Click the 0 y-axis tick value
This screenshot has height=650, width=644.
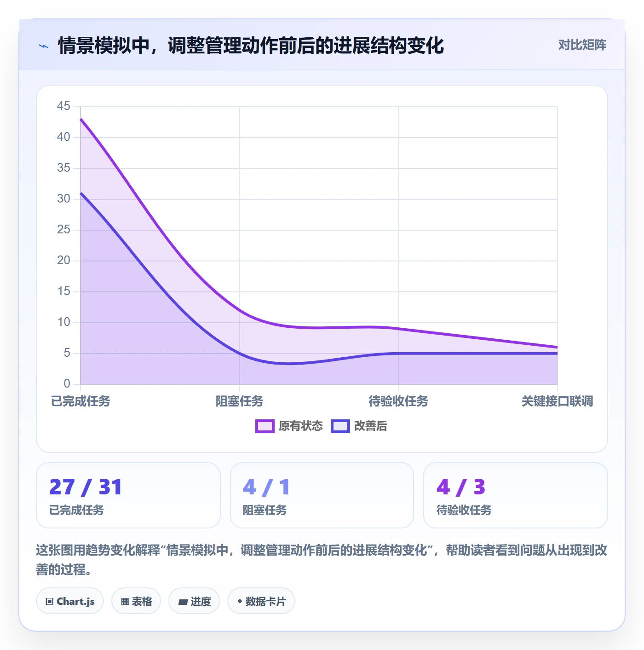click(x=67, y=384)
